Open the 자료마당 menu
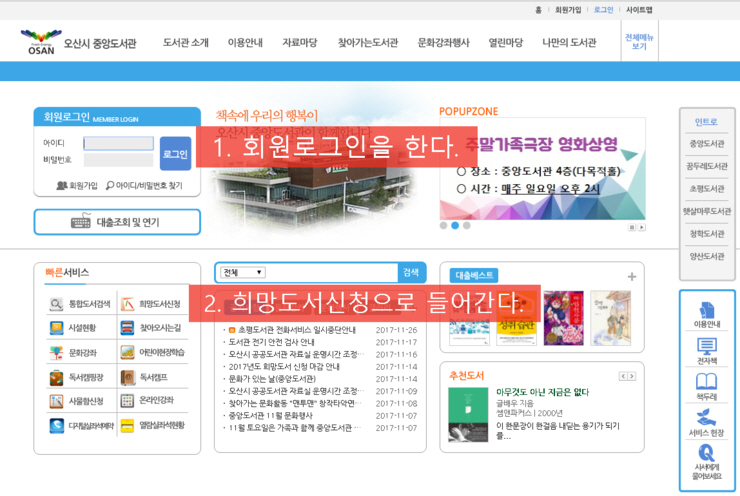This screenshot has height=496, width=740. (299, 43)
